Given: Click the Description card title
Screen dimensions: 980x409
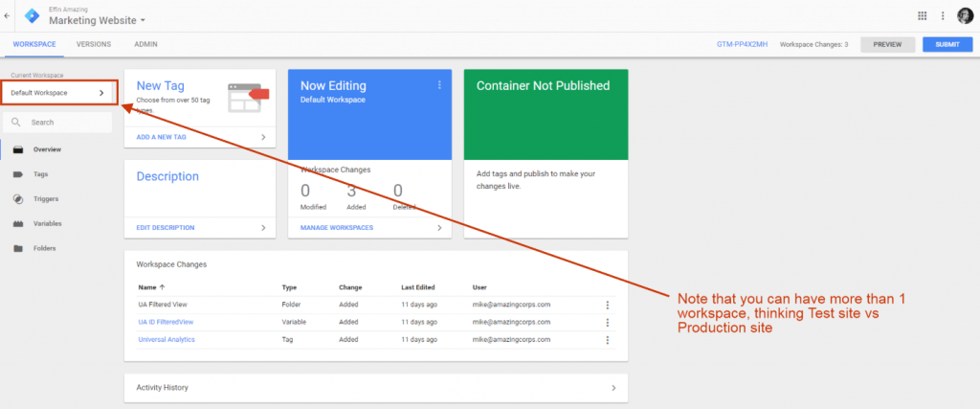Looking at the screenshot, I should pos(167,176).
